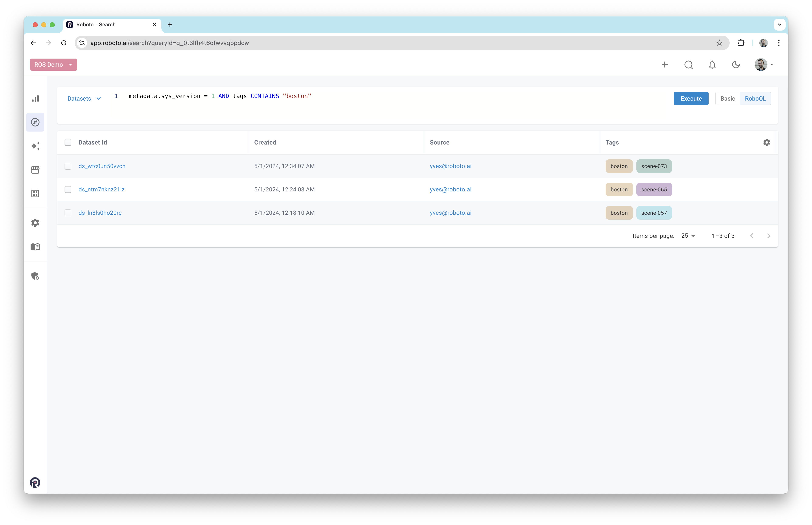812x525 pixels.
Task: Open the book documentation sidebar icon
Action: coord(35,247)
